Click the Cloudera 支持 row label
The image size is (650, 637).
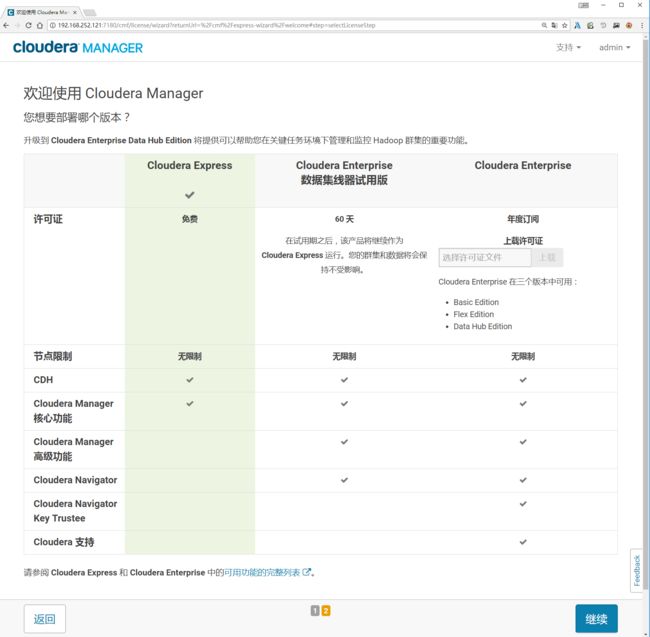click(x=63, y=542)
